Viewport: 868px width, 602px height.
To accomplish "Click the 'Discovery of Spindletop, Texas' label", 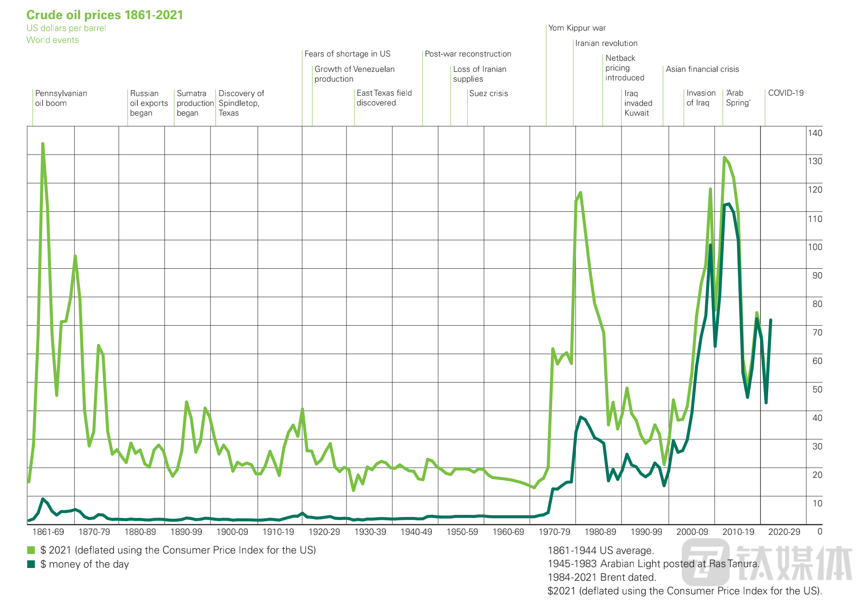I will pyautogui.click(x=241, y=103).
